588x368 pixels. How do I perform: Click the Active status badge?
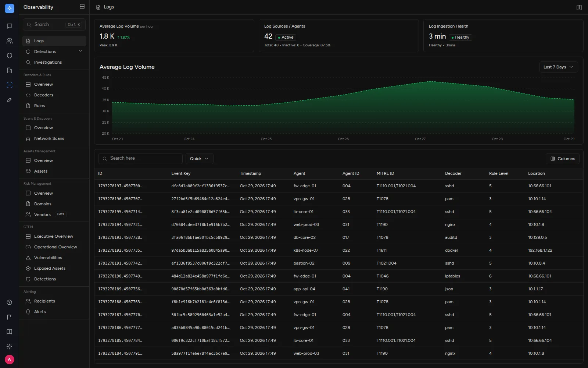[286, 37]
